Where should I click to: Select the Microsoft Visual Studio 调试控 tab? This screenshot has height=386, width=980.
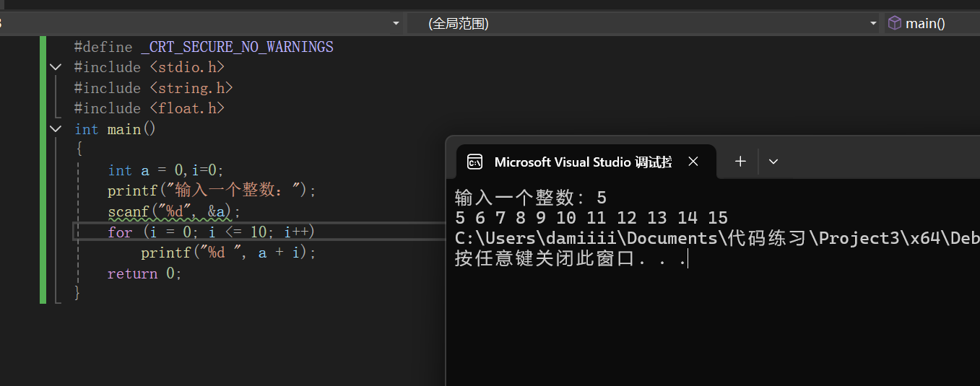tap(582, 162)
